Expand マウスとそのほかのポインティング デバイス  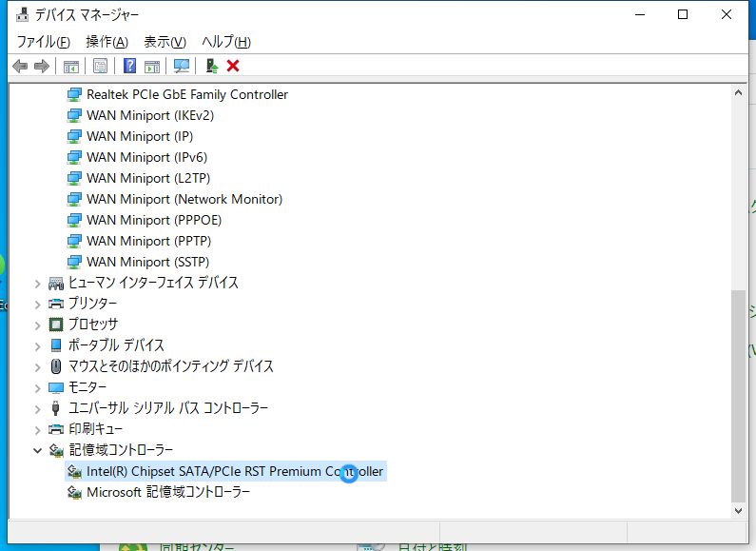38,367
